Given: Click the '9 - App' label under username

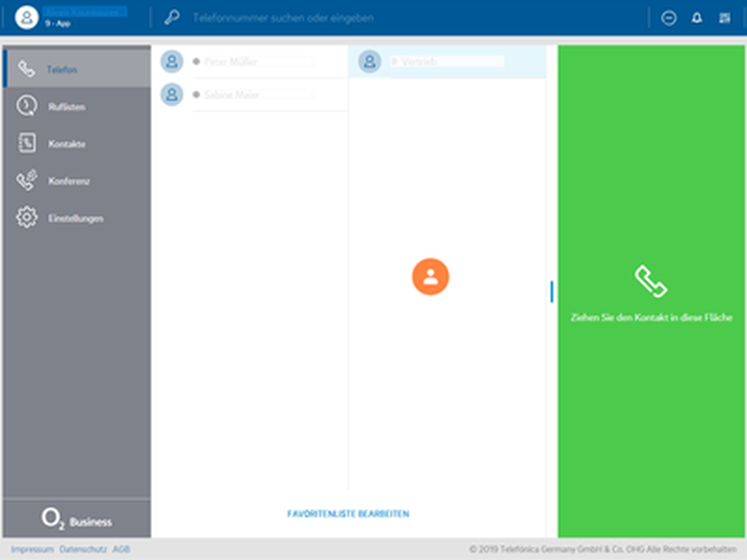Looking at the screenshot, I should (57, 24).
